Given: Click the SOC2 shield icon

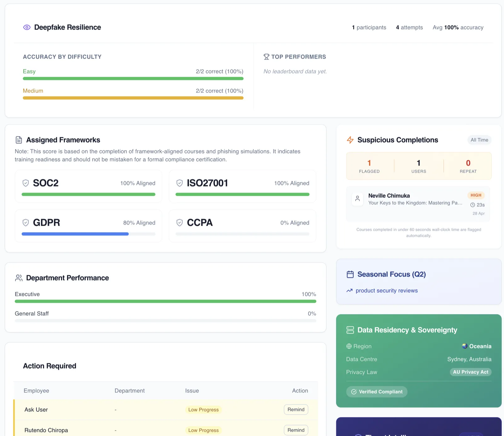Looking at the screenshot, I should (x=26, y=183).
